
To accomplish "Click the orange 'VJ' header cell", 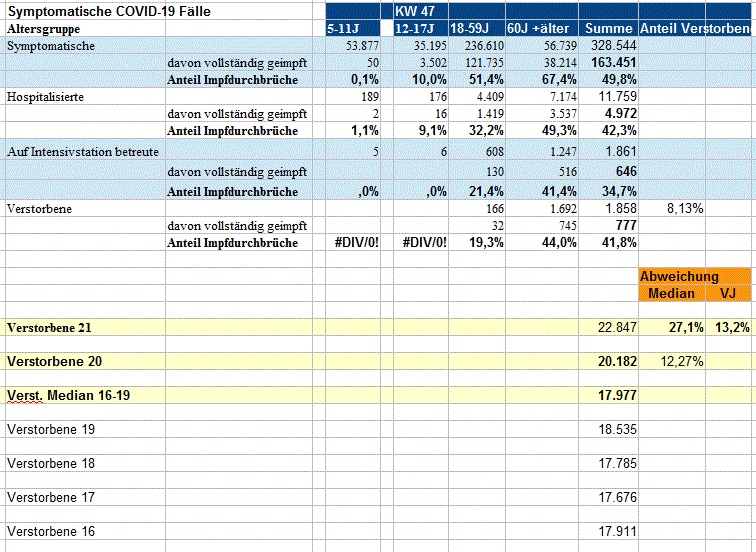I will point(727,294).
